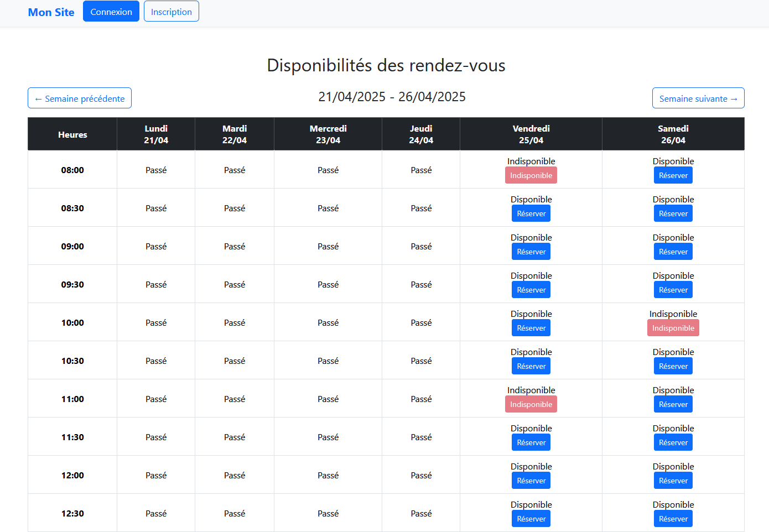Click the Inscription sign-up button
This screenshot has width=769, height=532.
tap(171, 12)
